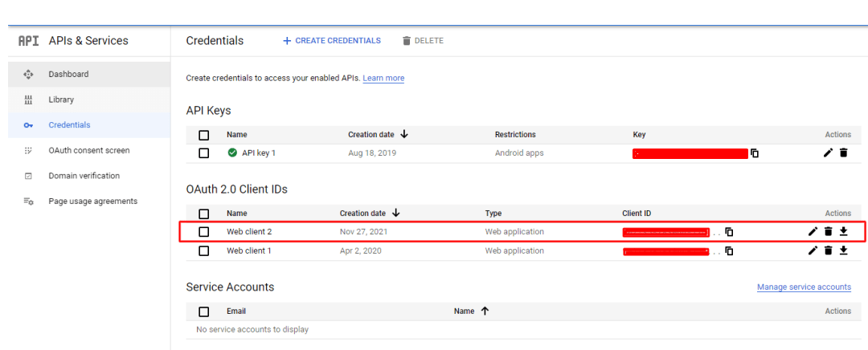Screen dimensions: 868x350
Task: Copy the Web client 2 client ID
Action: pyautogui.click(x=729, y=232)
